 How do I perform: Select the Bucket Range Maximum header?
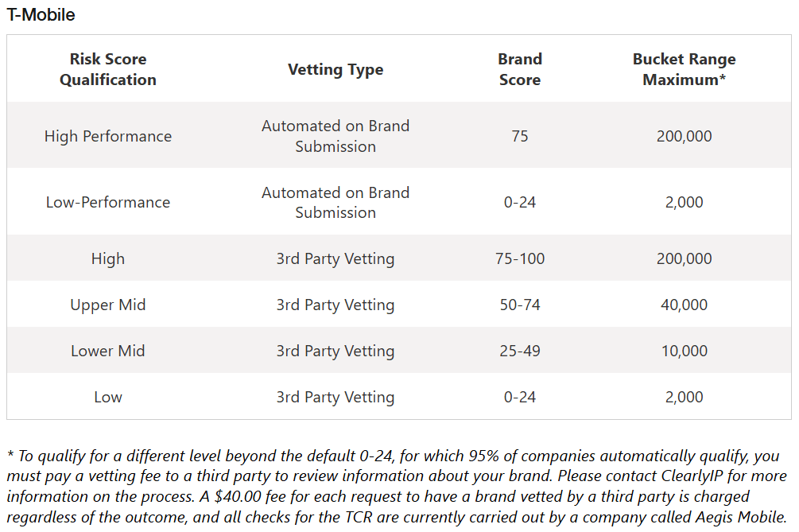pos(684,69)
